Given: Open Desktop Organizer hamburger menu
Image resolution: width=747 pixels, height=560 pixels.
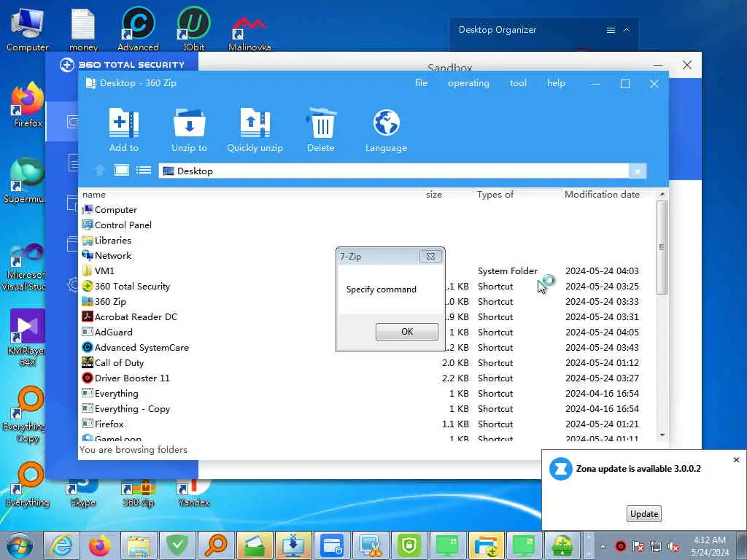Looking at the screenshot, I should coord(611,30).
